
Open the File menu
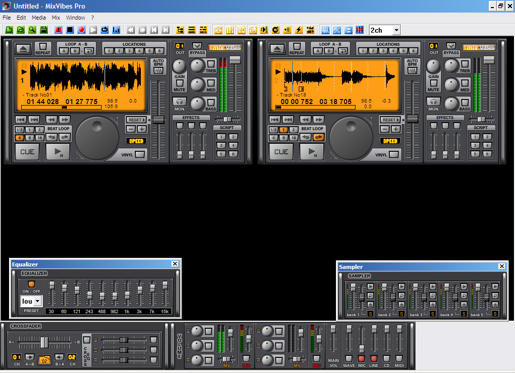coord(6,18)
